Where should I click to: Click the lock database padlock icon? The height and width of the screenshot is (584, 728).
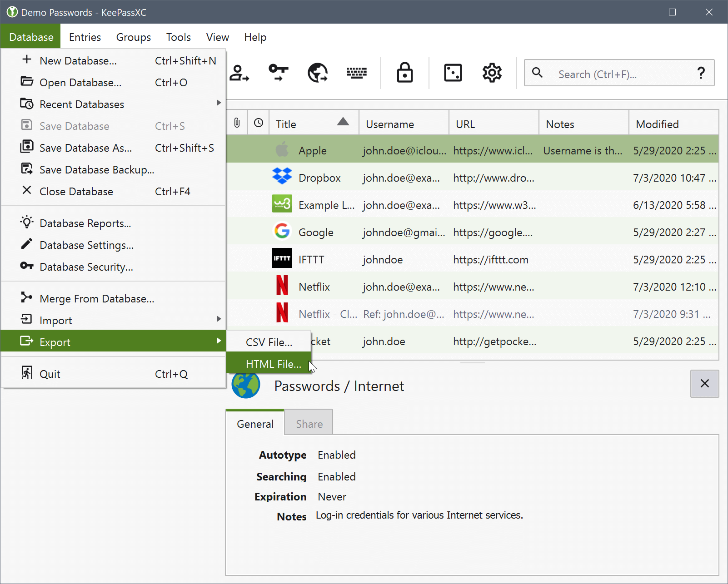click(x=404, y=73)
